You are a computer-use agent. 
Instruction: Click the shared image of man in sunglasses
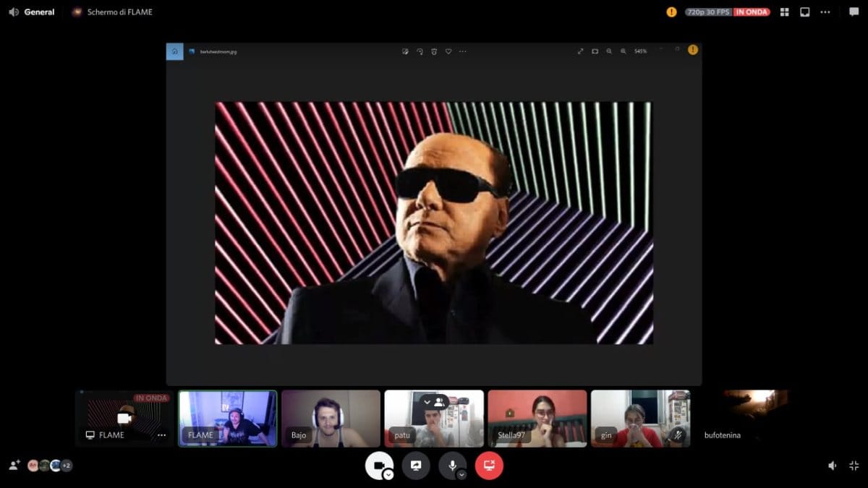point(434,223)
